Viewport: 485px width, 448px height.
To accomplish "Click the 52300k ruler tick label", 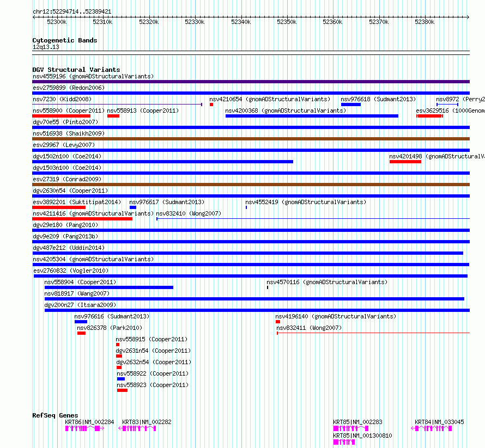I will [x=57, y=22].
